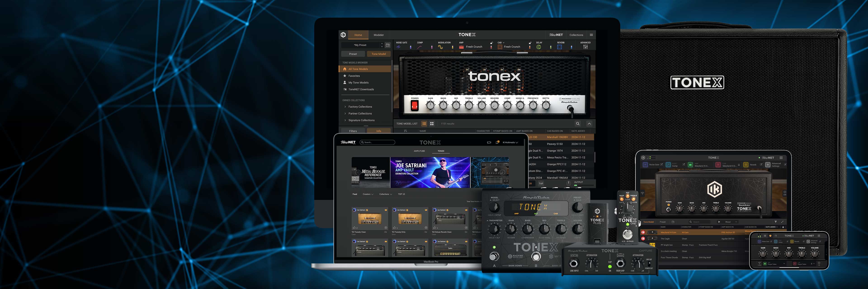Click the save preset icon beside My Preset

[388, 45]
